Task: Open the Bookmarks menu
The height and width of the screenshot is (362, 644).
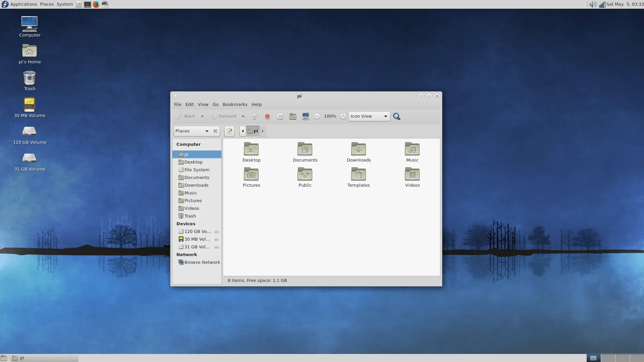Action: click(x=235, y=105)
